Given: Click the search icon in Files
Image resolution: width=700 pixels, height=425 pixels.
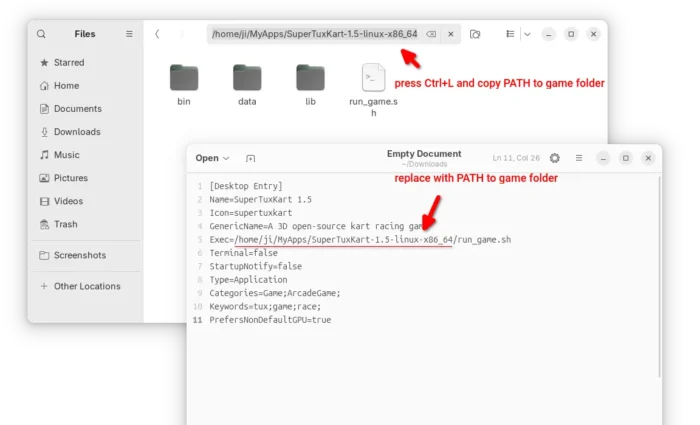Looking at the screenshot, I should (x=41, y=34).
